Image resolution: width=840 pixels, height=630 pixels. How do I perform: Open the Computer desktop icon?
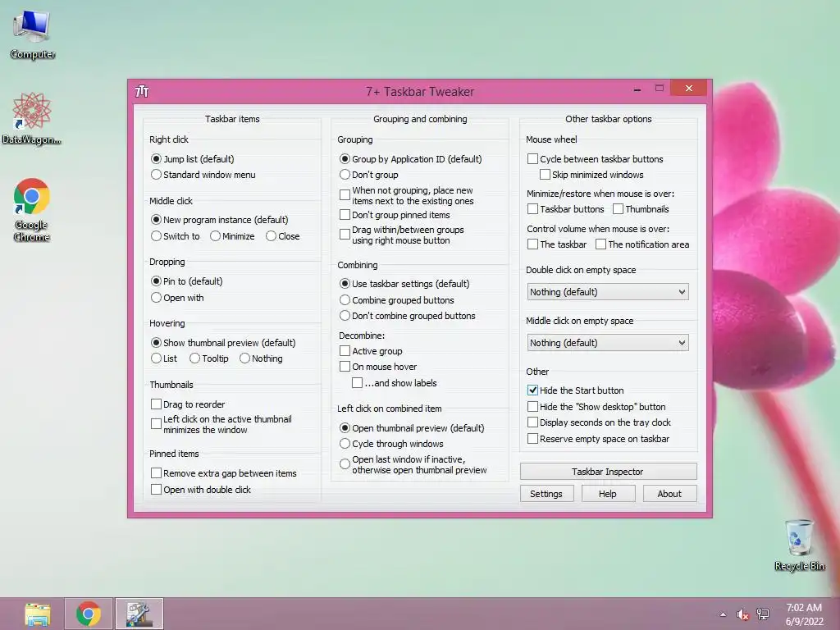click(x=32, y=34)
